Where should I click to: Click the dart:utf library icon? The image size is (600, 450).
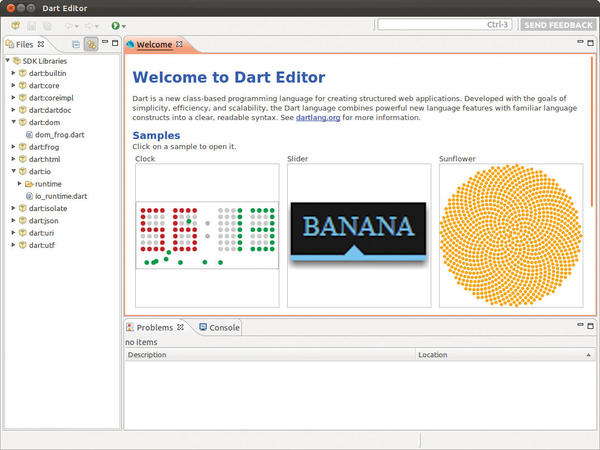click(23, 245)
